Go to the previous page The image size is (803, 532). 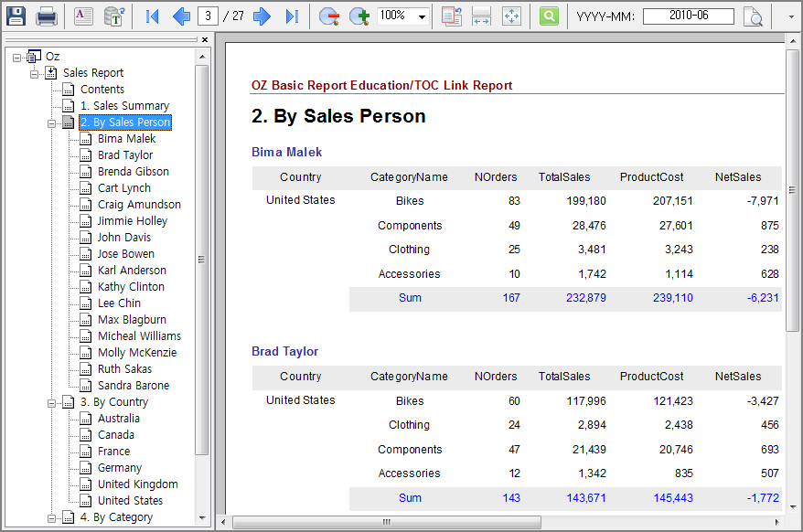click(x=181, y=16)
